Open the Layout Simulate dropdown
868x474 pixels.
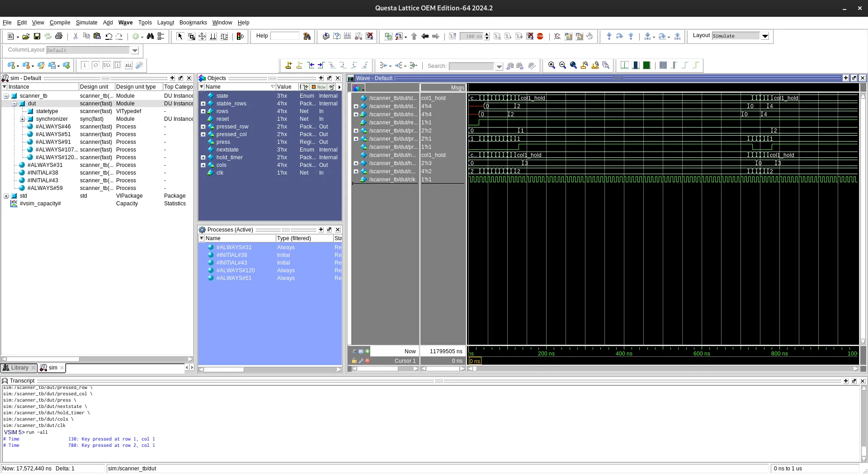[765, 36]
